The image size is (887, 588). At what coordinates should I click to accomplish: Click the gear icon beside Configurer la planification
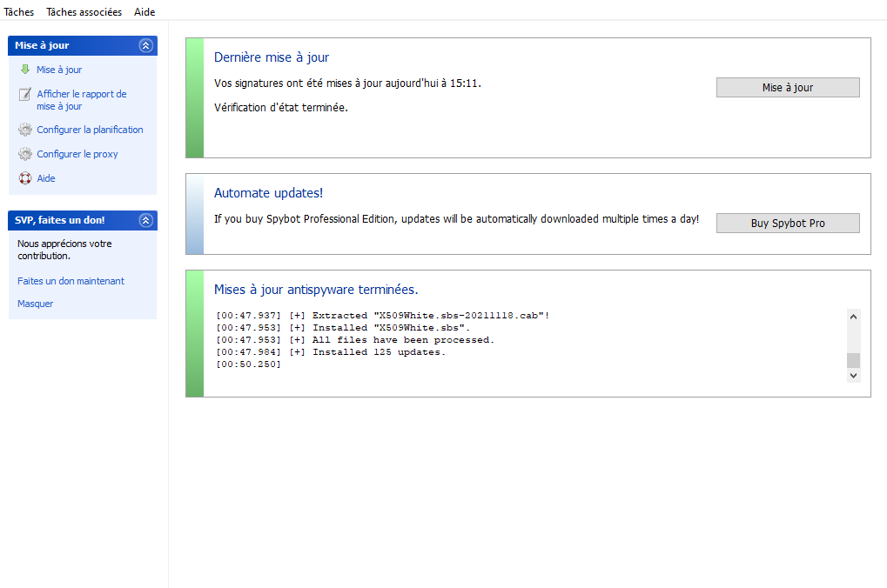25,130
